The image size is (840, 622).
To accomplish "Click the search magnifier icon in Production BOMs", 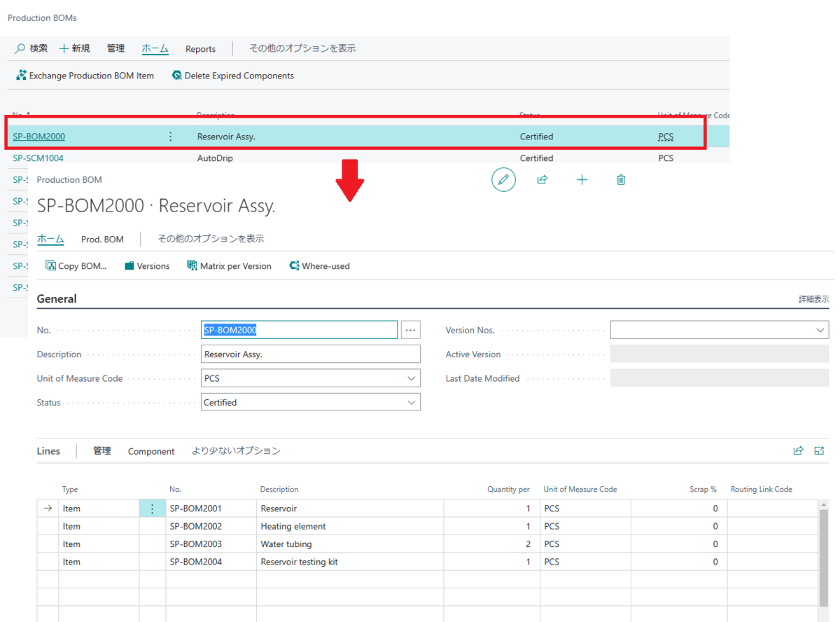I will click(20, 48).
